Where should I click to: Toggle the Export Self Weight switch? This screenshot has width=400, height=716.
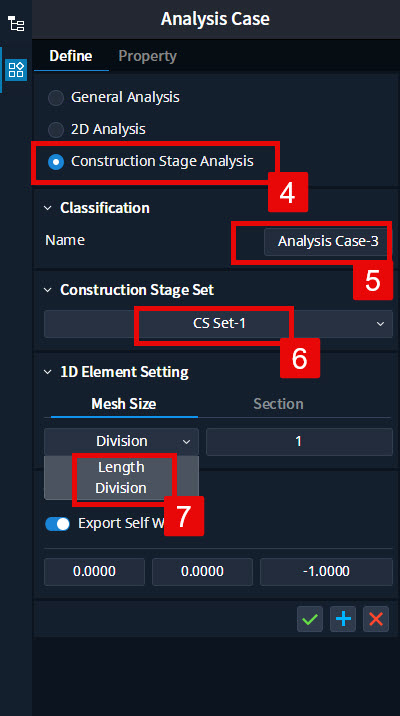58,524
